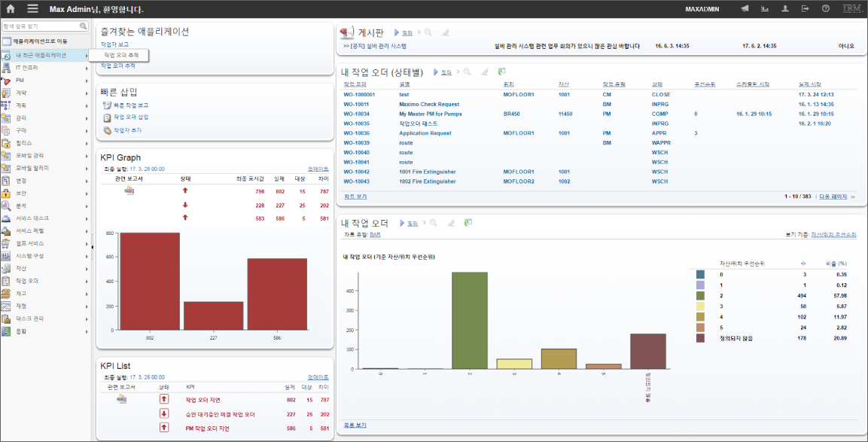
Task: Click legend swatch for 정의되지 않음
Action: point(700,337)
